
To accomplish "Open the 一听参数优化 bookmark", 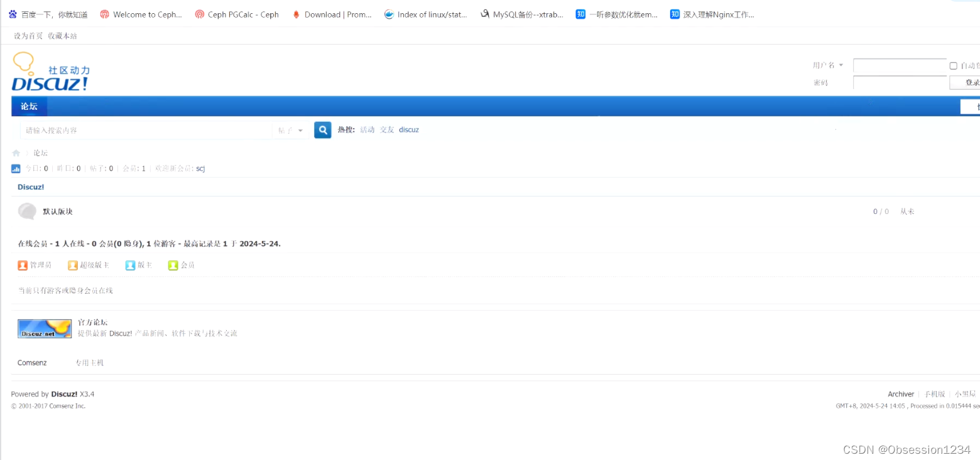I will click(617, 14).
